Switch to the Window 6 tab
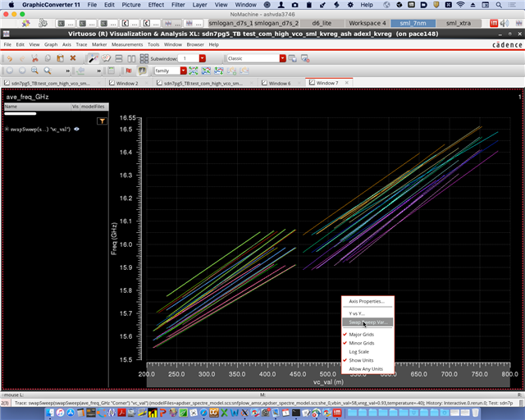Screen dimensions: 525x420 [x=279, y=84]
